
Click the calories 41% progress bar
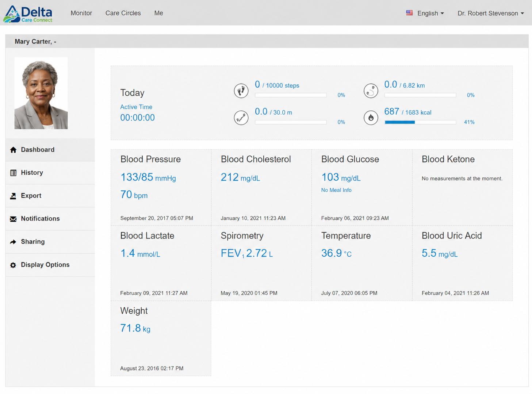pos(420,122)
